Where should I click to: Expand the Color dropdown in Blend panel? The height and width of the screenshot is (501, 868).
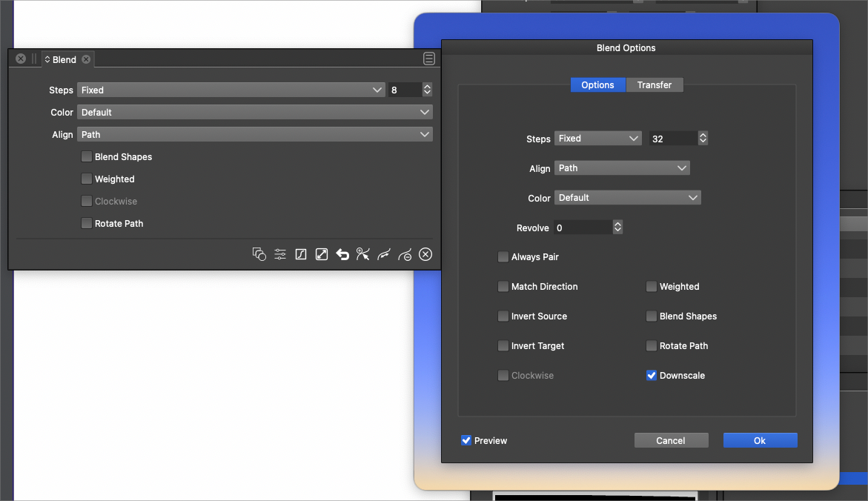pyautogui.click(x=254, y=113)
